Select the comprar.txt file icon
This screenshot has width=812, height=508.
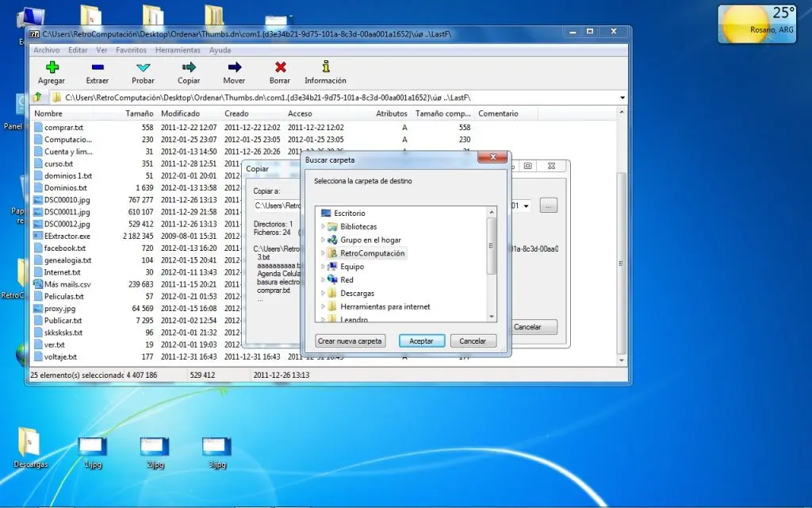pos(38,127)
